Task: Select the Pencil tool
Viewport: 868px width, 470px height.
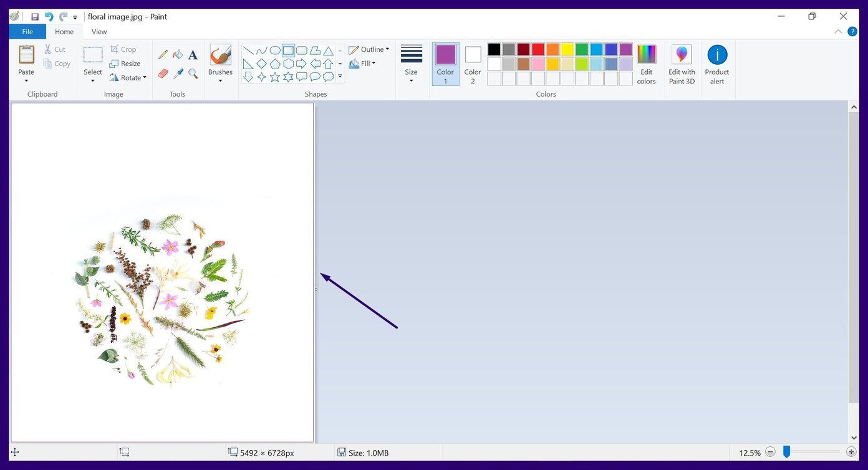Action: 163,55
